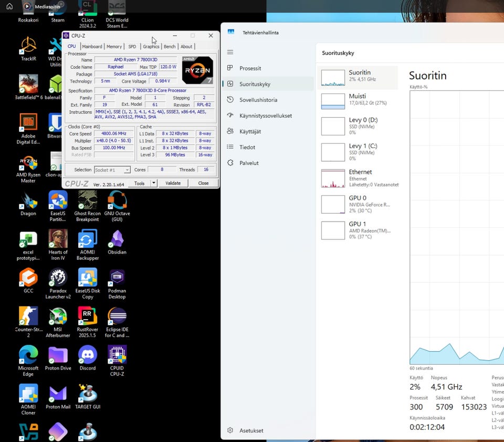Select GPU 1 AMD Radeon entry
This screenshot has height=442, width=504.
(x=358, y=230)
